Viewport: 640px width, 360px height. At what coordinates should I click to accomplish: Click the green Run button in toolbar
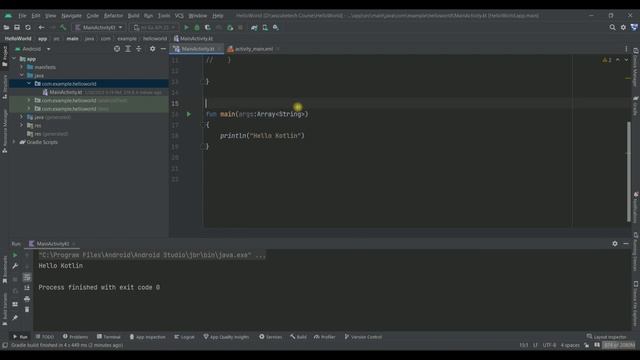(186, 27)
